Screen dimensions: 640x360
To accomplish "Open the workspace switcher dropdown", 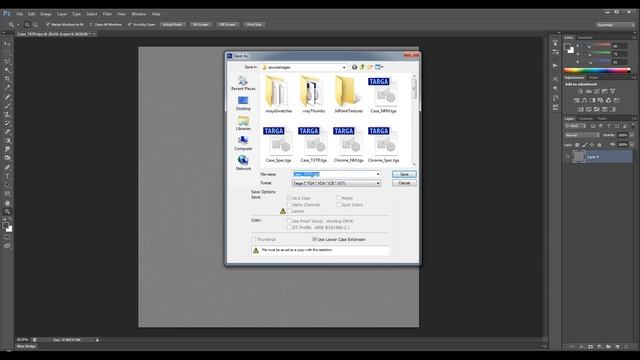I will (x=615, y=25).
